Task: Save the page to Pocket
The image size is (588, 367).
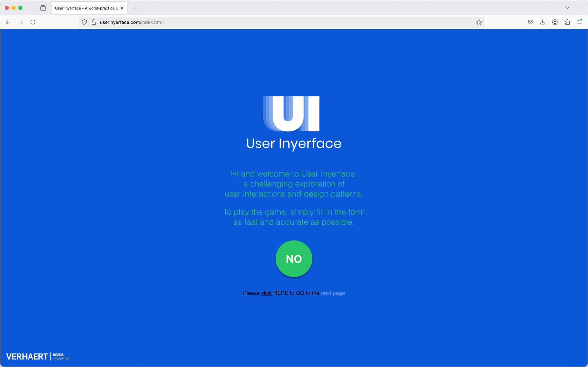Action: pos(531,22)
